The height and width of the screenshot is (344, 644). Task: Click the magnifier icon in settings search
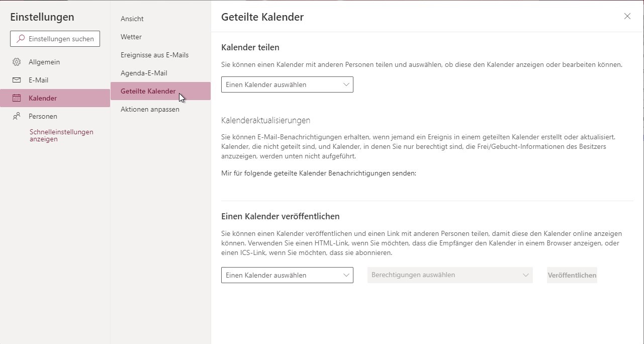point(21,39)
